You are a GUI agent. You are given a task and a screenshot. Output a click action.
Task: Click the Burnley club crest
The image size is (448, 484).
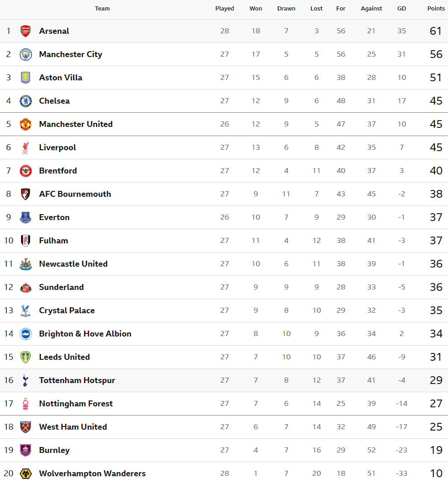tap(26, 450)
